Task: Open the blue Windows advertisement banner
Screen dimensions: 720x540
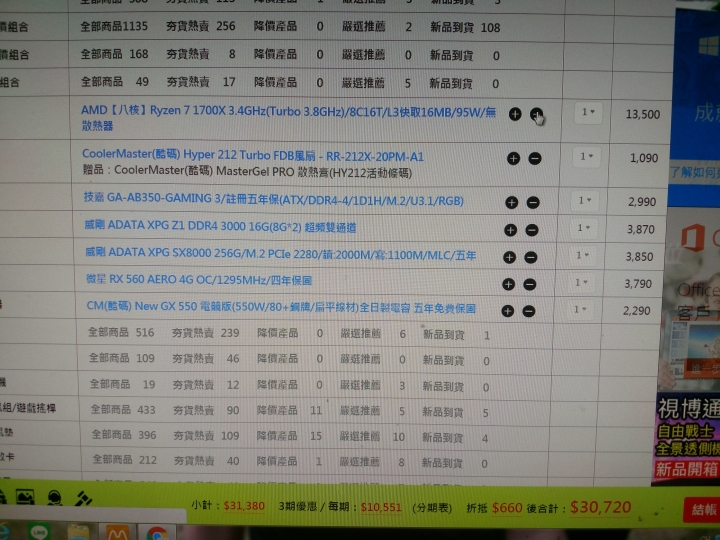Action: [x=696, y=106]
